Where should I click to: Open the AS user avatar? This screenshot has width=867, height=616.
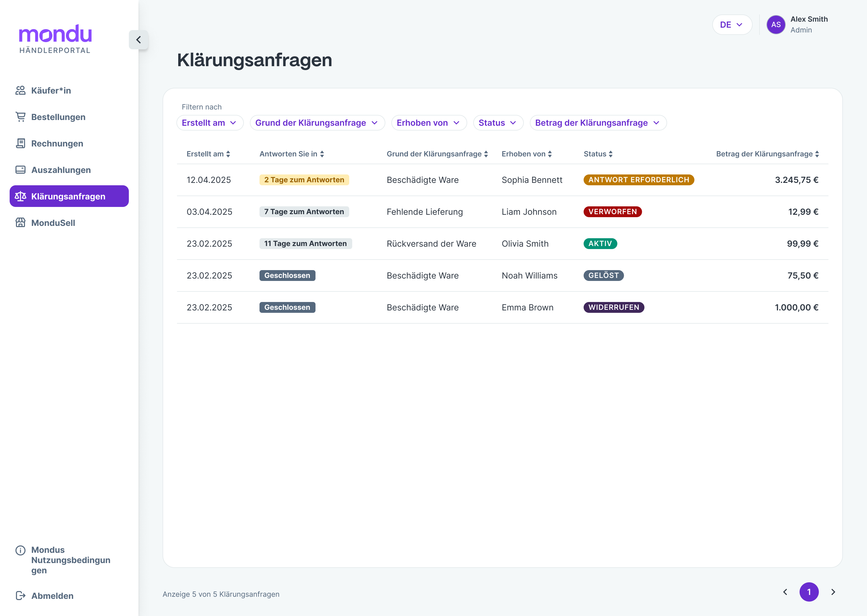pos(775,25)
